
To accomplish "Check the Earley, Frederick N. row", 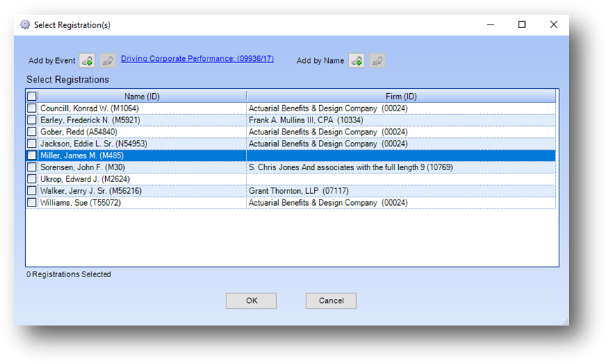I will pyautogui.click(x=32, y=120).
